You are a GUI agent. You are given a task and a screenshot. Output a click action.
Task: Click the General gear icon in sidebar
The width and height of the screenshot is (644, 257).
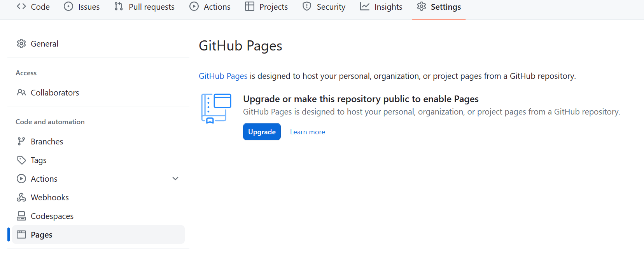[21, 44]
